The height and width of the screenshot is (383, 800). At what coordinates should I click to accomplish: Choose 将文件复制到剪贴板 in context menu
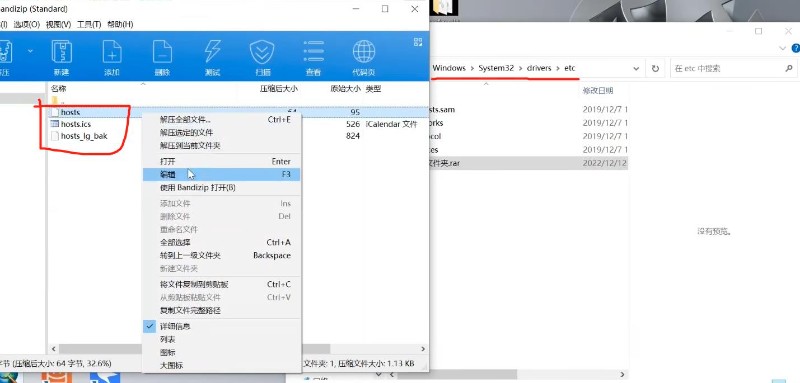221,284
